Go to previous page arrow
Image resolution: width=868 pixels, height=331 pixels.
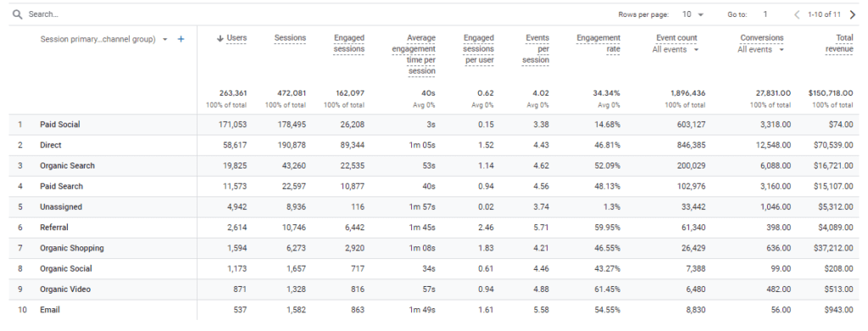(x=797, y=14)
